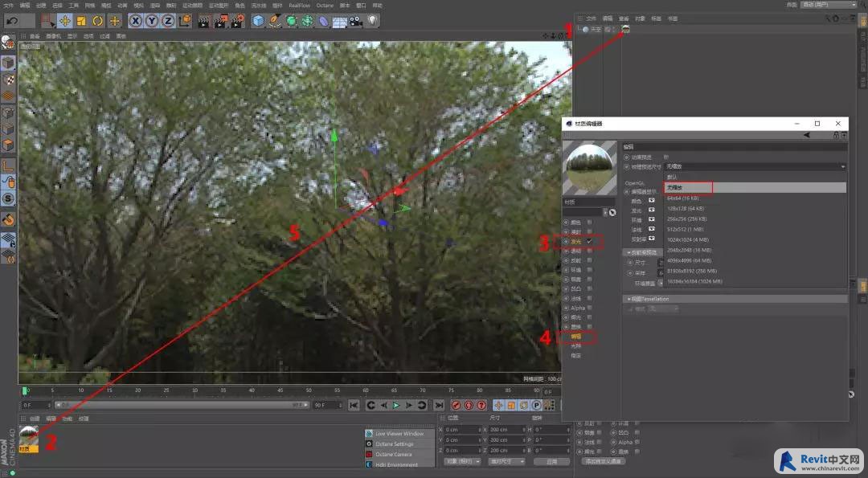868x478 pixels.
Task: Open Render Settings clapperboard with gear
Action: pos(237,21)
